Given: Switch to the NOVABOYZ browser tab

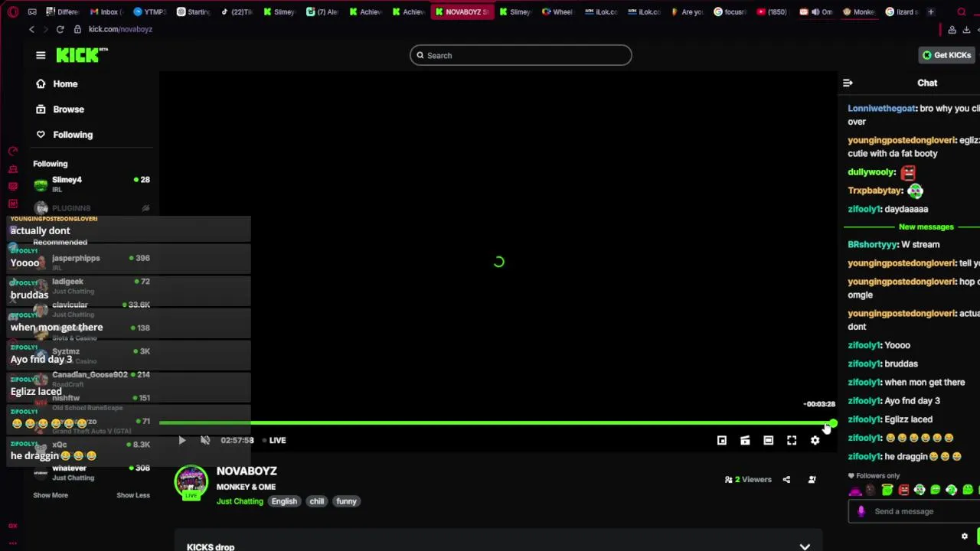Looking at the screenshot, I should click(462, 12).
